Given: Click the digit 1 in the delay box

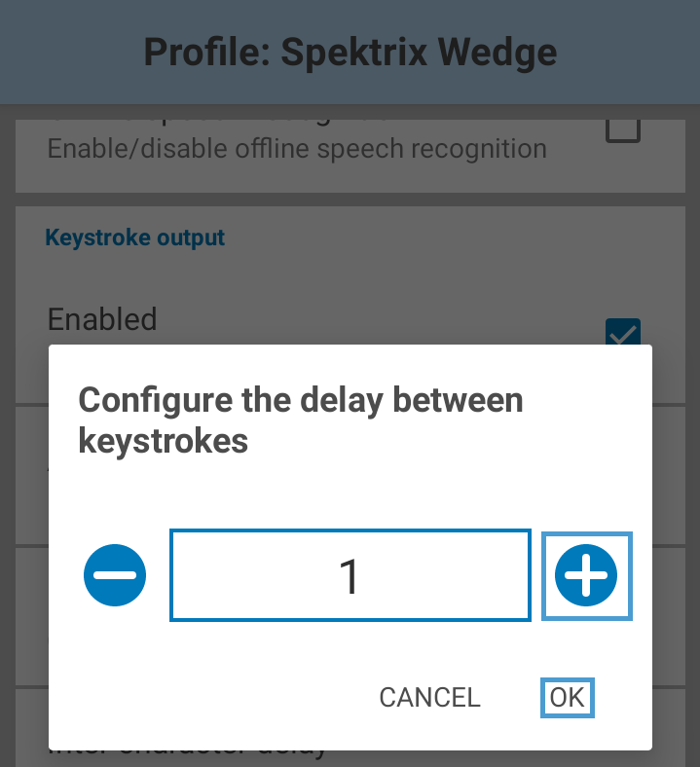Looking at the screenshot, I should [350, 576].
